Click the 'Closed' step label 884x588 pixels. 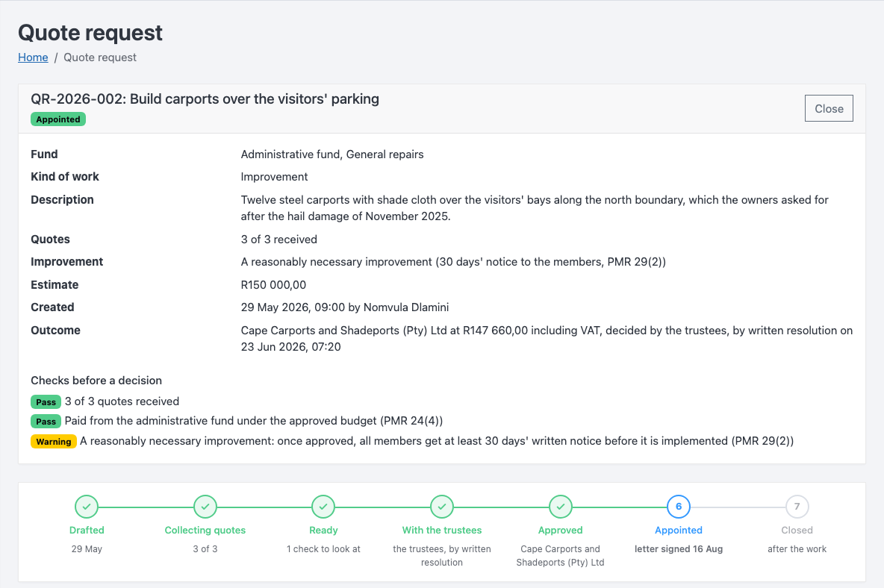[x=797, y=530]
